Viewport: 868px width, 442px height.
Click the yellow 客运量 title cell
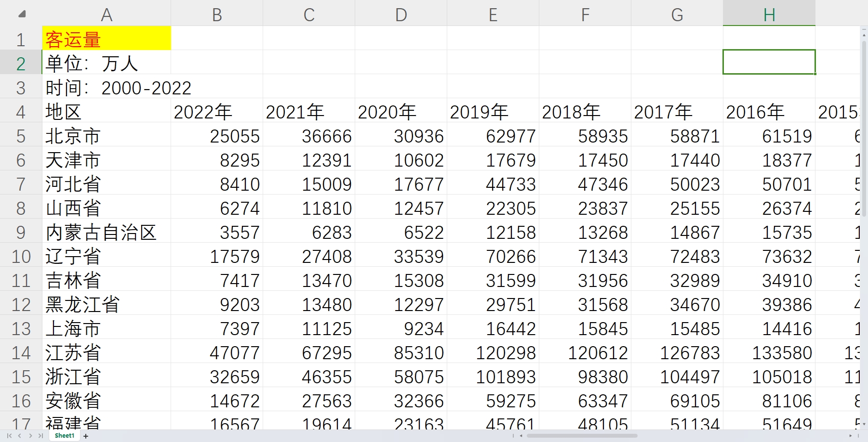pos(107,39)
